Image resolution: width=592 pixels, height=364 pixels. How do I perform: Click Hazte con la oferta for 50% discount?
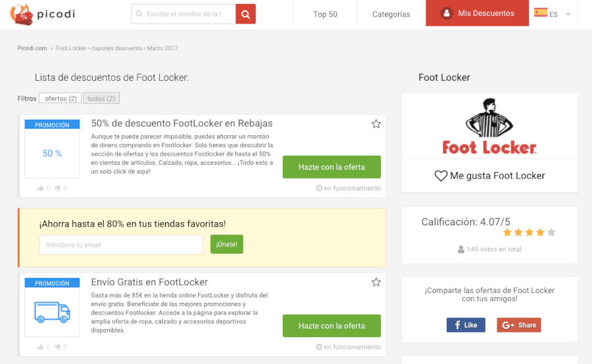(332, 167)
